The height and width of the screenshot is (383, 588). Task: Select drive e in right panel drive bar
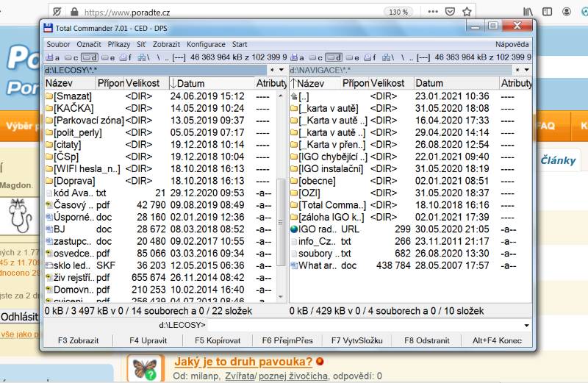tap(353, 57)
